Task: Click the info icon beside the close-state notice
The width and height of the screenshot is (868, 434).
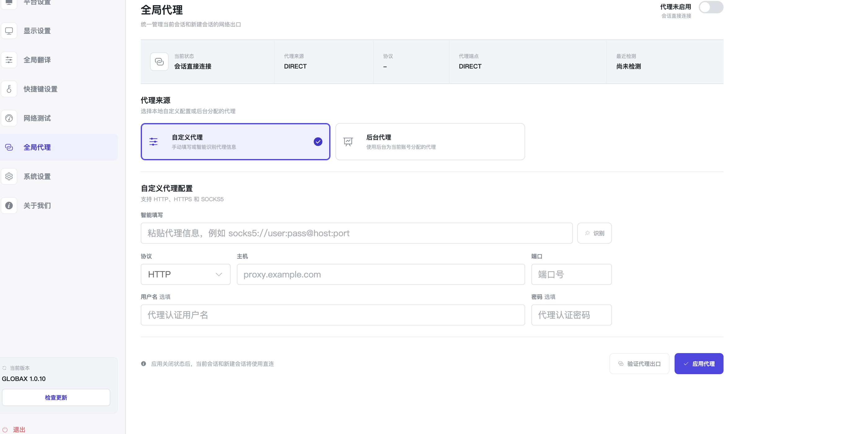Action: [144, 364]
